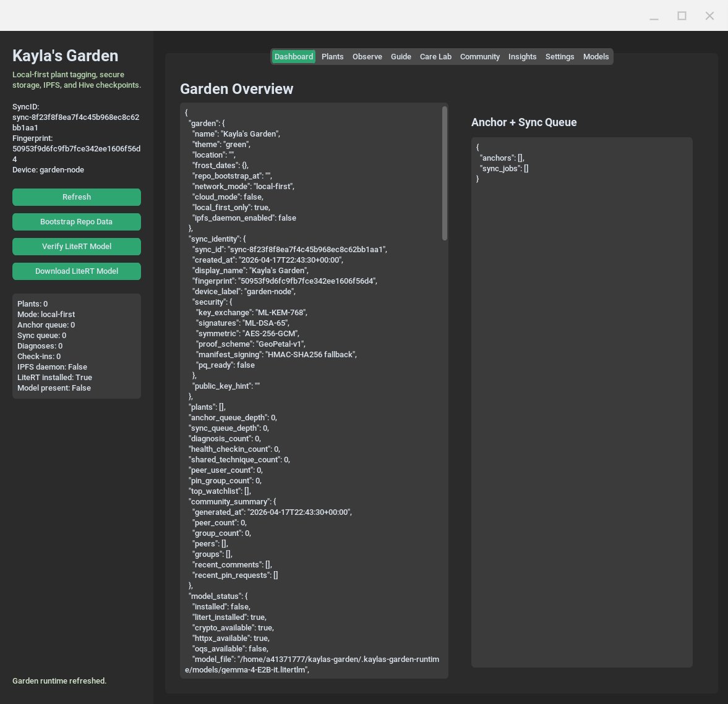This screenshot has width=728, height=704.
Task: Click "Device: garden-node" in sidebar
Action: [48, 170]
